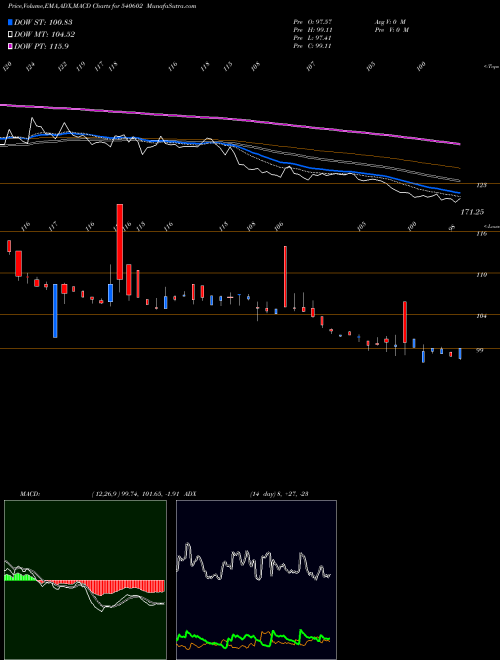Click the chart title mentioning MunafaSutra.com
This screenshot has height=660, width=500.
(x=102, y=6)
